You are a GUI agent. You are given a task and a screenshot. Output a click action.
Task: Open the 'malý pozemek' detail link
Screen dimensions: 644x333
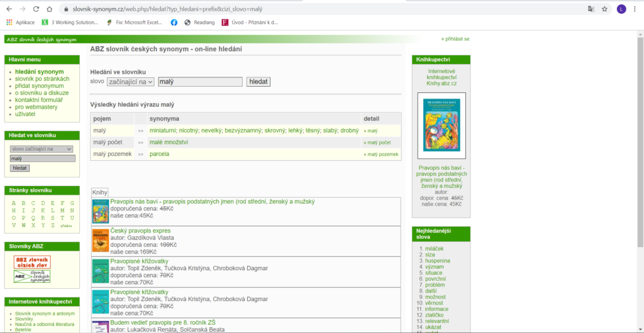381,154
